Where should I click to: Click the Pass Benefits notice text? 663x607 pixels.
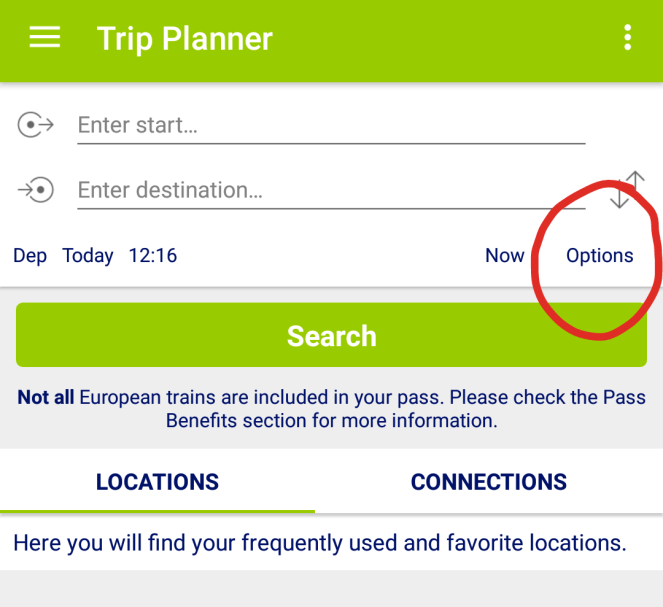pyautogui.click(x=331, y=409)
